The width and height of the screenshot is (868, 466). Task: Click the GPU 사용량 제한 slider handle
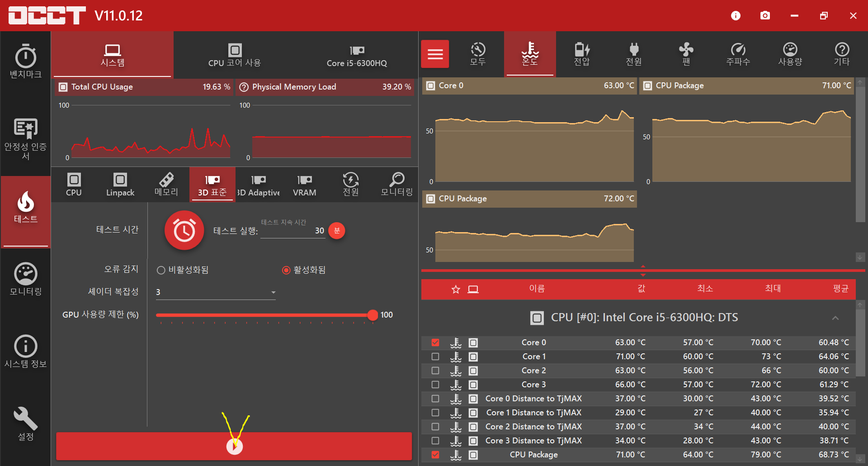point(373,315)
